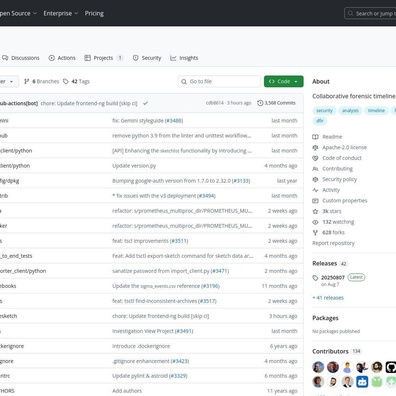Open pull request #3423 link

click(180, 361)
